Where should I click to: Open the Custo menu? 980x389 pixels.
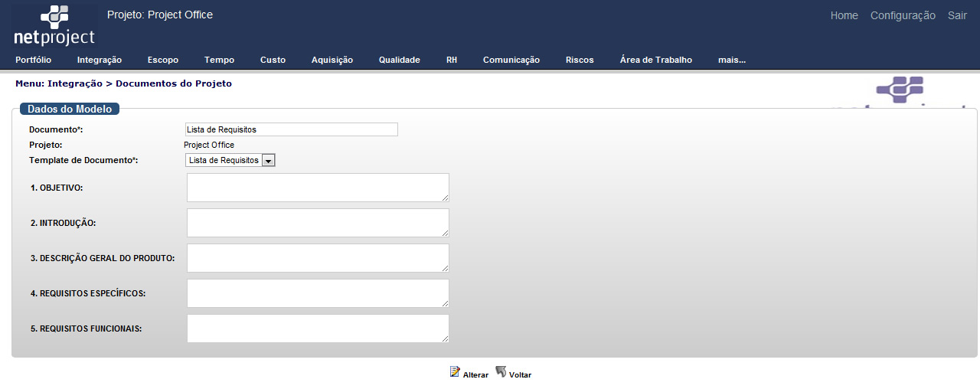click(273, 60)
